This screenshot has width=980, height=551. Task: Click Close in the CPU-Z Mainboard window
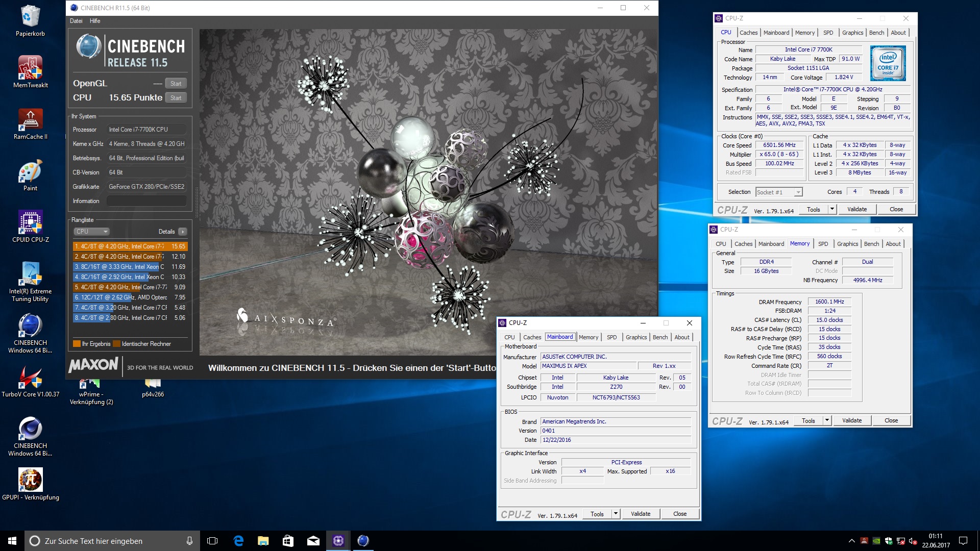(680, 514)
